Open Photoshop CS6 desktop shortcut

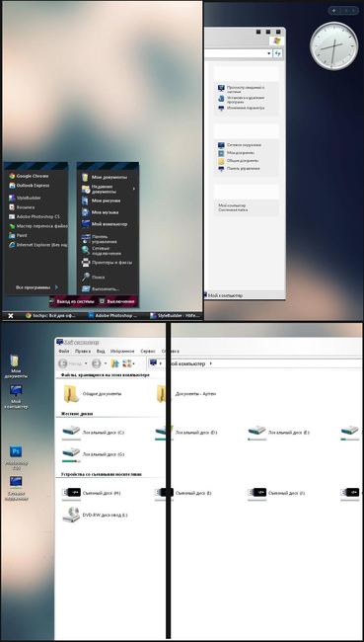pos(16,457)
